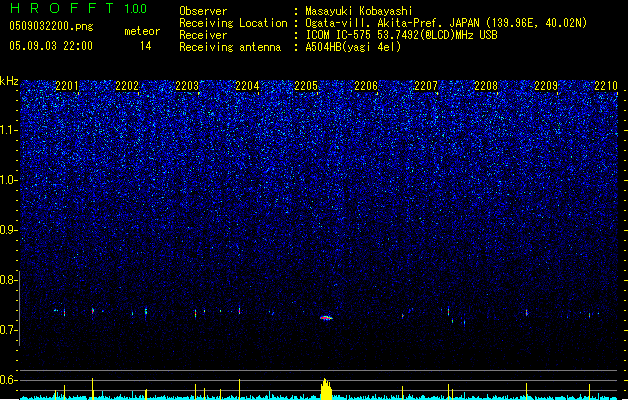Click the 2208 time marker
The image size is (629, 400).
pyautogui.click(x=486, y=86)
